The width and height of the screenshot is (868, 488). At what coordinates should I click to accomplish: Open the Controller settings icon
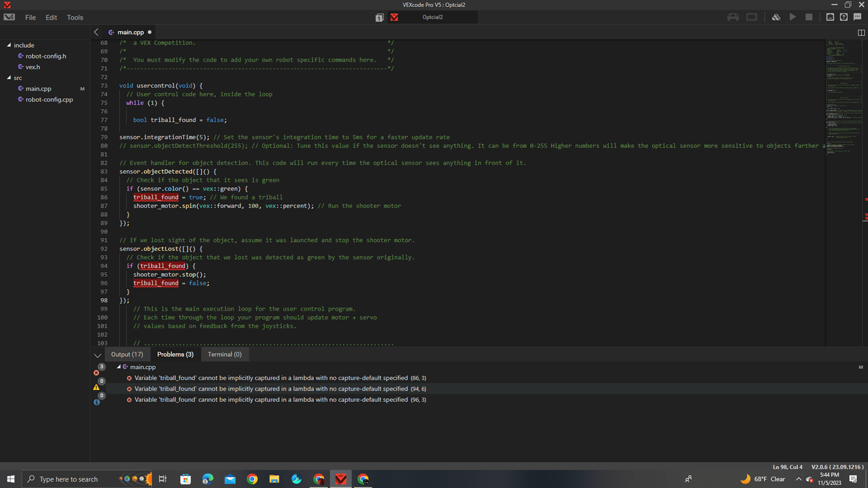(733, 17)
